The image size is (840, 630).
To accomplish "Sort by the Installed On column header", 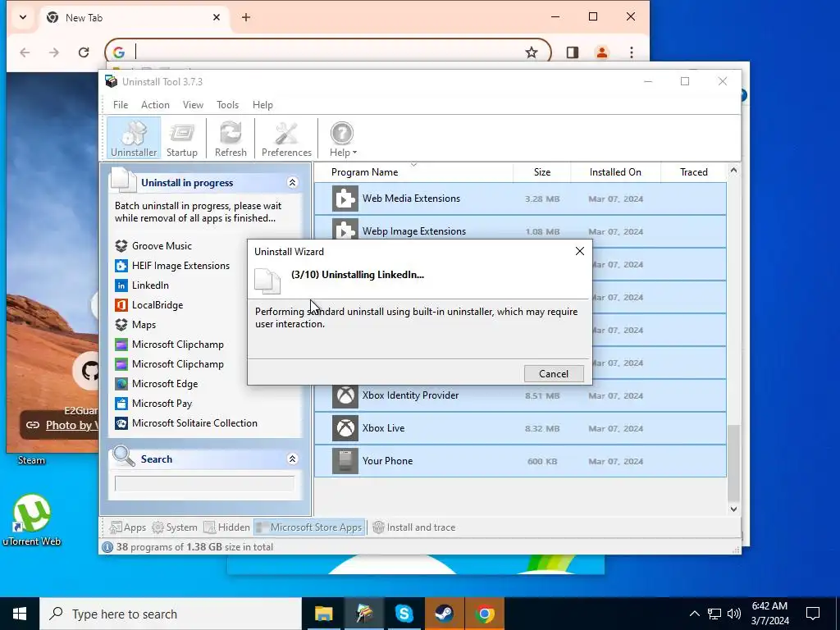I will pos(615,172).
